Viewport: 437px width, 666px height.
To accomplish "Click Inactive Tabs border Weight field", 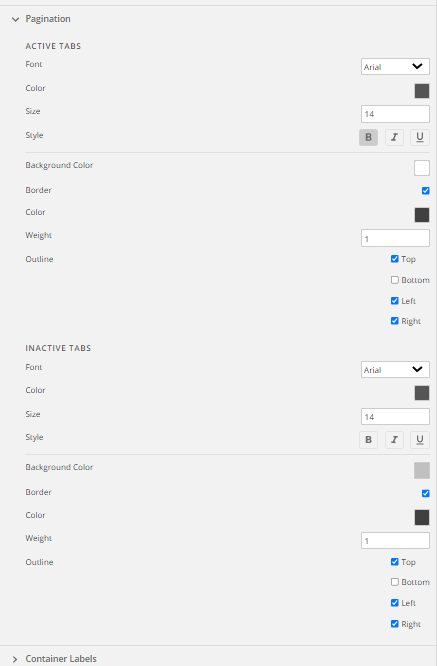I will pos(395,541).
